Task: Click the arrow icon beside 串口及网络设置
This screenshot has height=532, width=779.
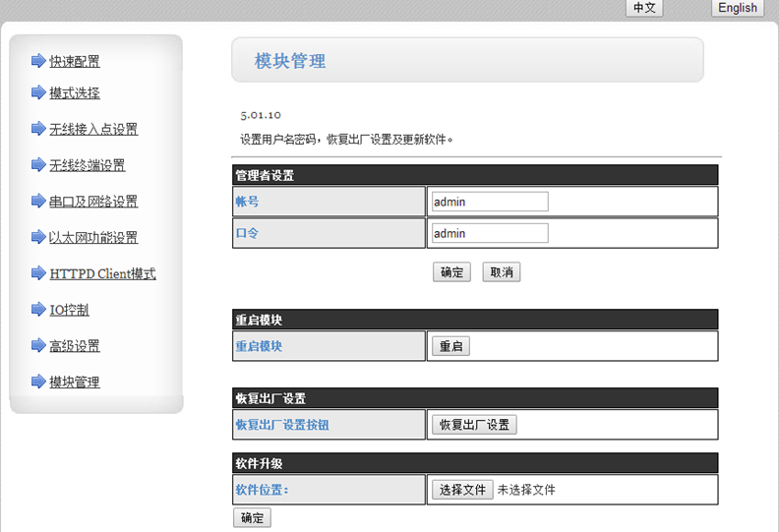Action: click(38, 202)
